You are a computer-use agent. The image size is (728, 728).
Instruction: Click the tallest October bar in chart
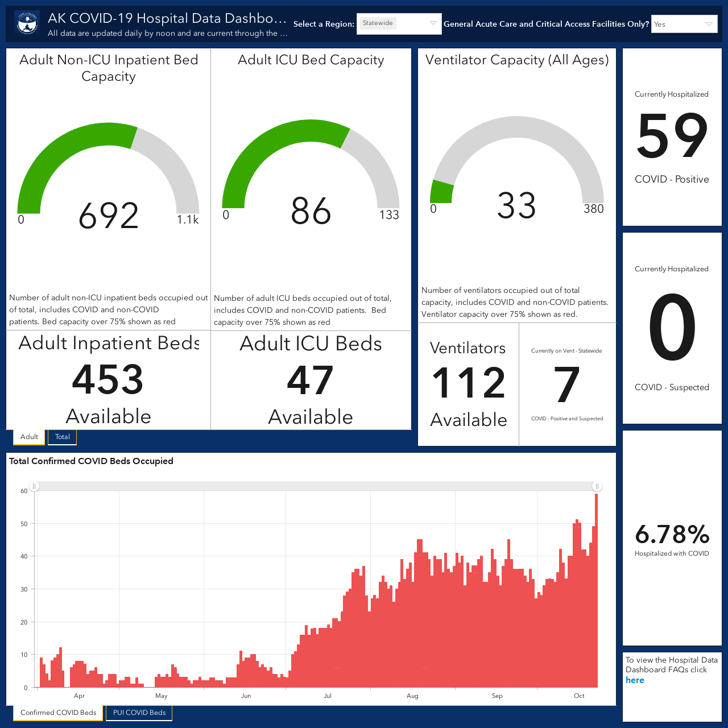[x=596, y=590]
